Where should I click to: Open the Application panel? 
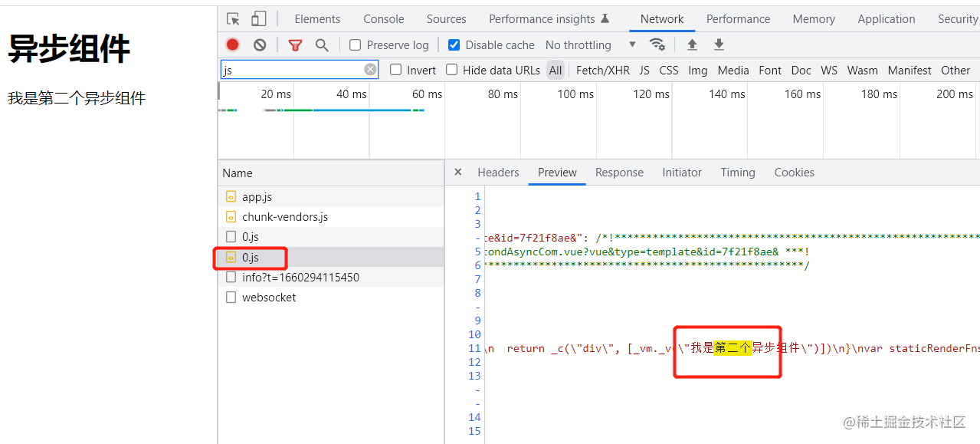[887, 19]
